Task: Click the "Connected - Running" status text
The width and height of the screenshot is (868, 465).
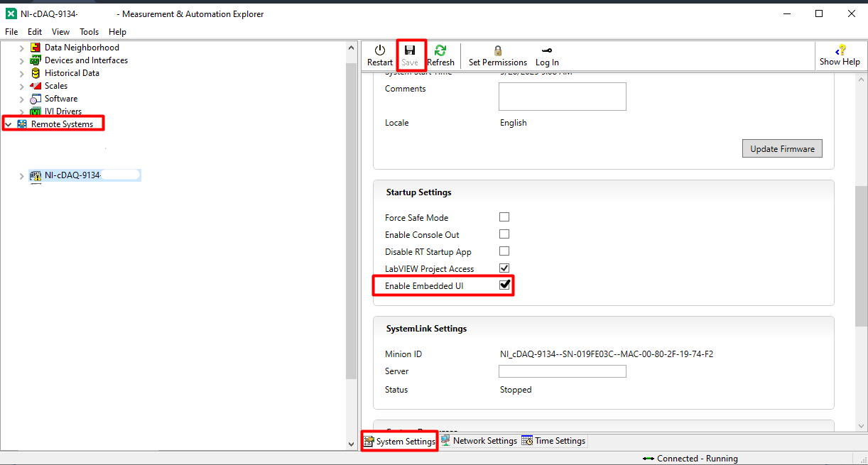Action: [x=698, y=459]
